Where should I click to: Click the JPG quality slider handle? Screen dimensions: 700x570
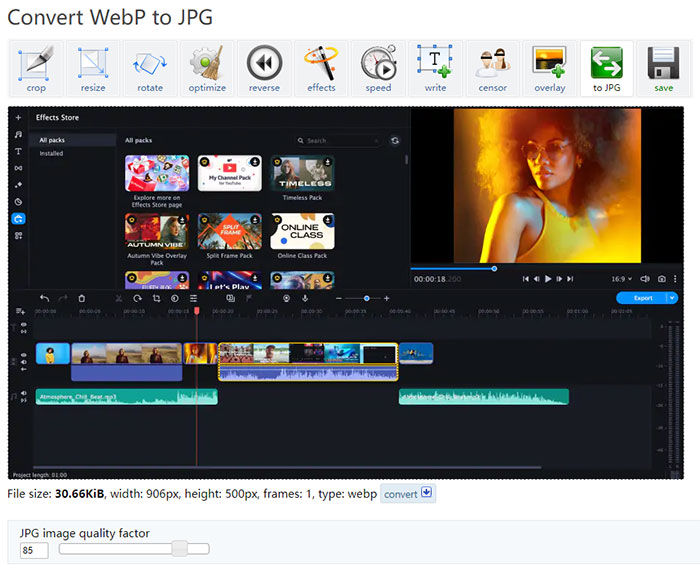[x=179, y=549]
